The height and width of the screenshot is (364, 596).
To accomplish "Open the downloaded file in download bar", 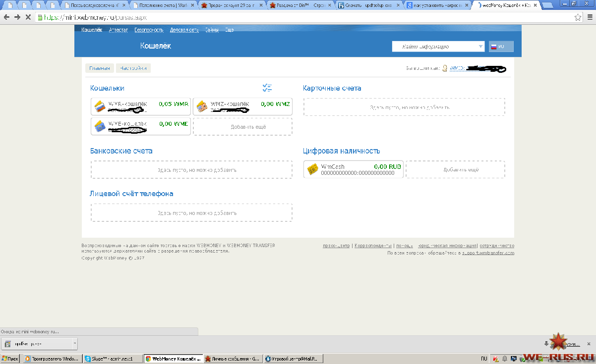I will click(37, 343).
